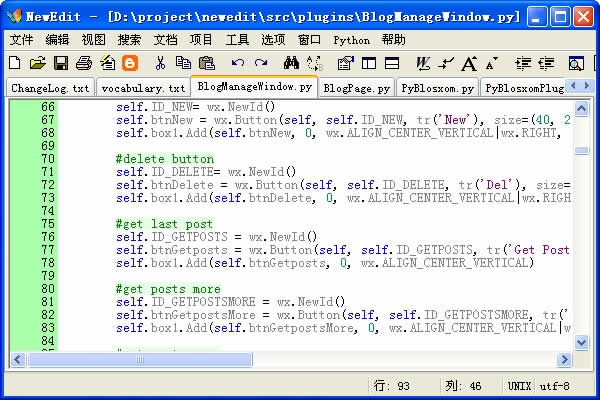Open a file with the folder icon
600x400 pixels.
[38, 63]
